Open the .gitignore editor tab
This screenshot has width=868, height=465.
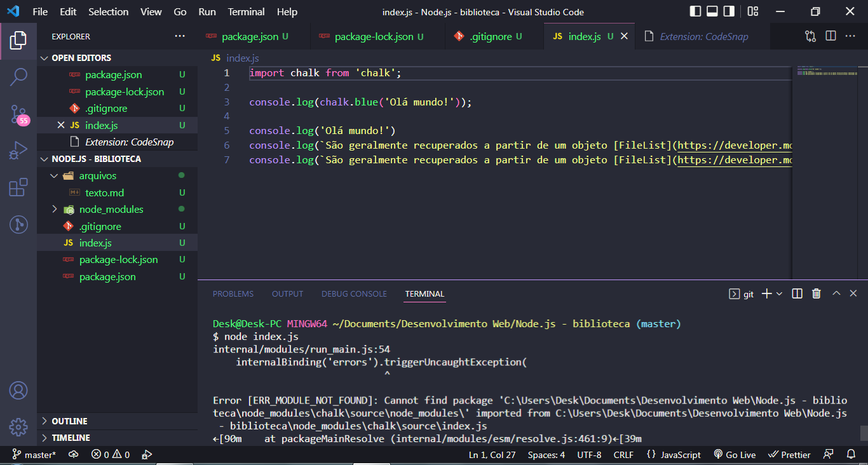(x=494, y=36)
